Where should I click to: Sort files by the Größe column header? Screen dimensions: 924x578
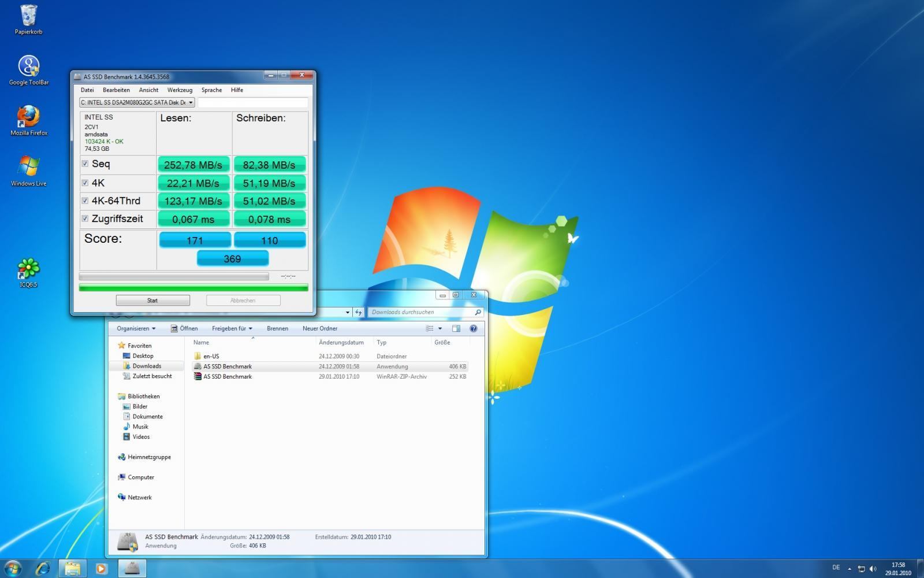point(450,342)
